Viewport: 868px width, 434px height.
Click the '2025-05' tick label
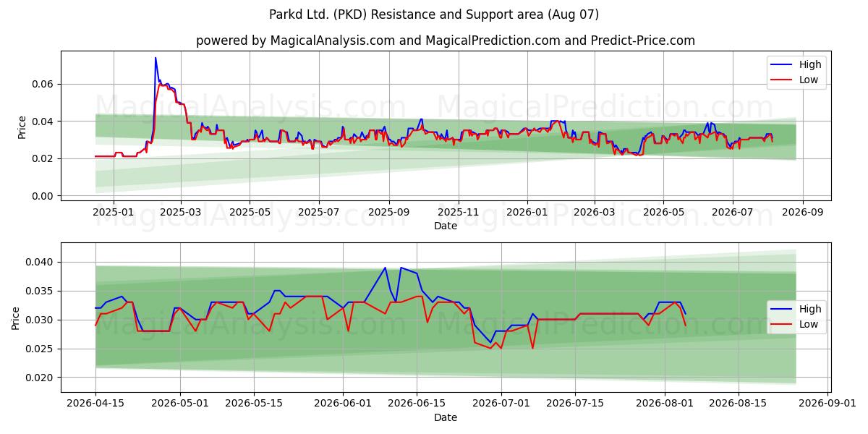click(x=250, y=213)
